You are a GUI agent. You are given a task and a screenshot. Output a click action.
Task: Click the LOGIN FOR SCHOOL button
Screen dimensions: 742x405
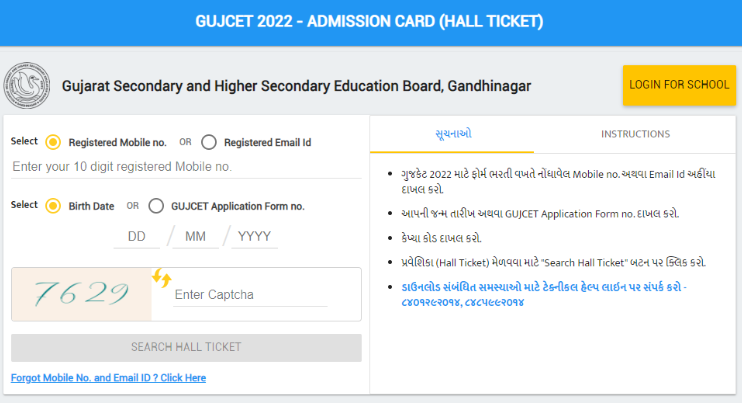(679, 85)
